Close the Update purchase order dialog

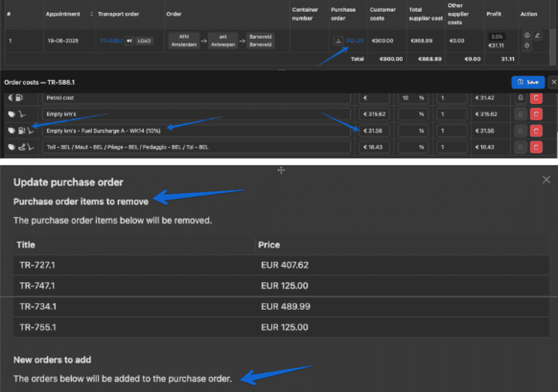tap(546, 179)
